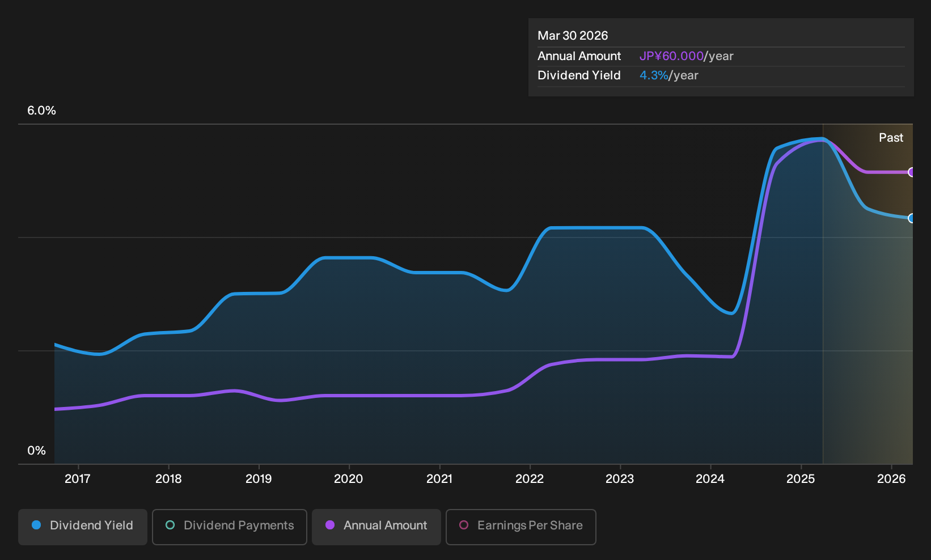Select the blue endpoint marker on chart

pos(911,218)
